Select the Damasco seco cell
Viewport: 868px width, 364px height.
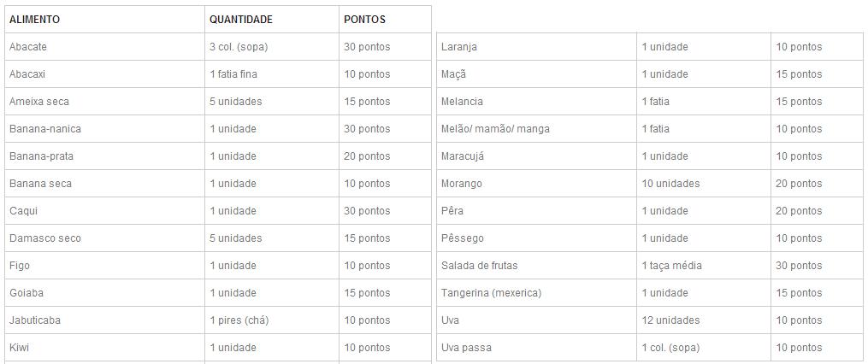pyautogui.click(x=45, y=238)
